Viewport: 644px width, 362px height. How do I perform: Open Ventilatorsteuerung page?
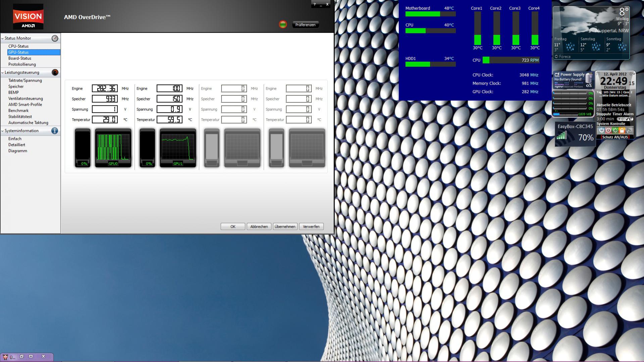[26, 99]
